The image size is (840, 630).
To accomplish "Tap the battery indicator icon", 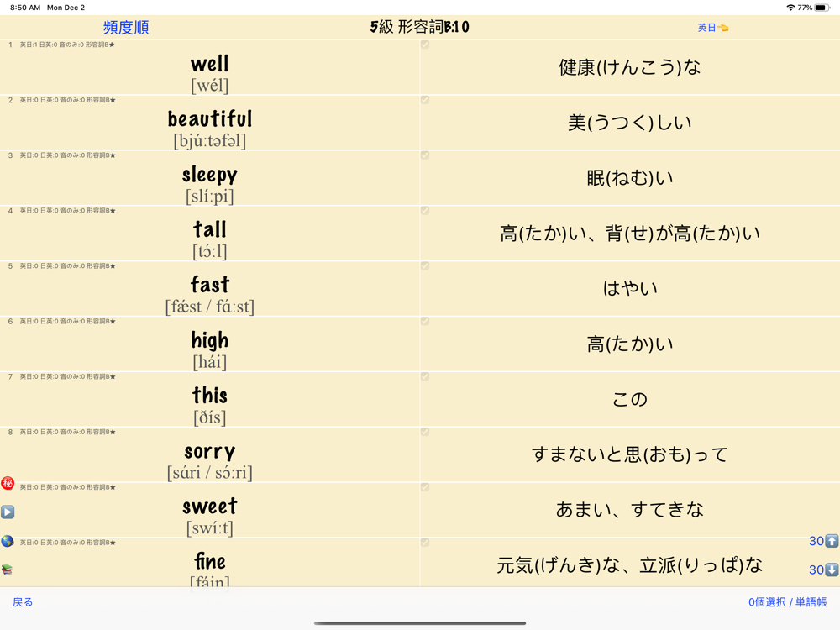I will tap(823, 8).
